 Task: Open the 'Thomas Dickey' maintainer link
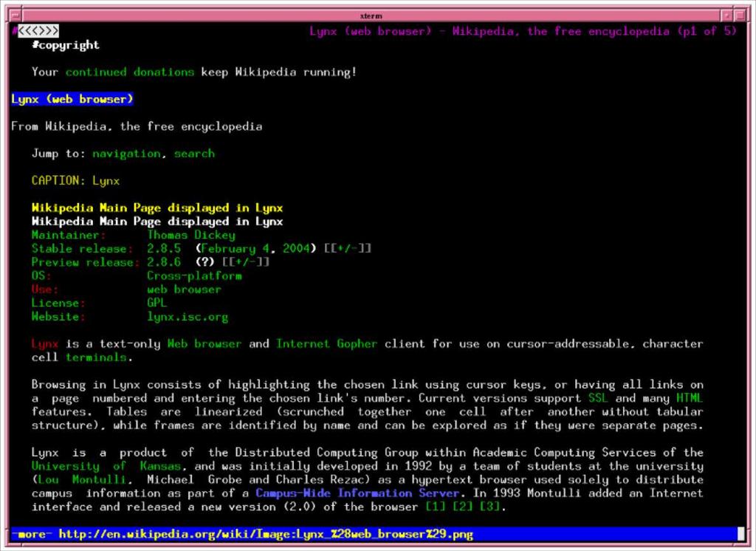click(x=191, y=235)
